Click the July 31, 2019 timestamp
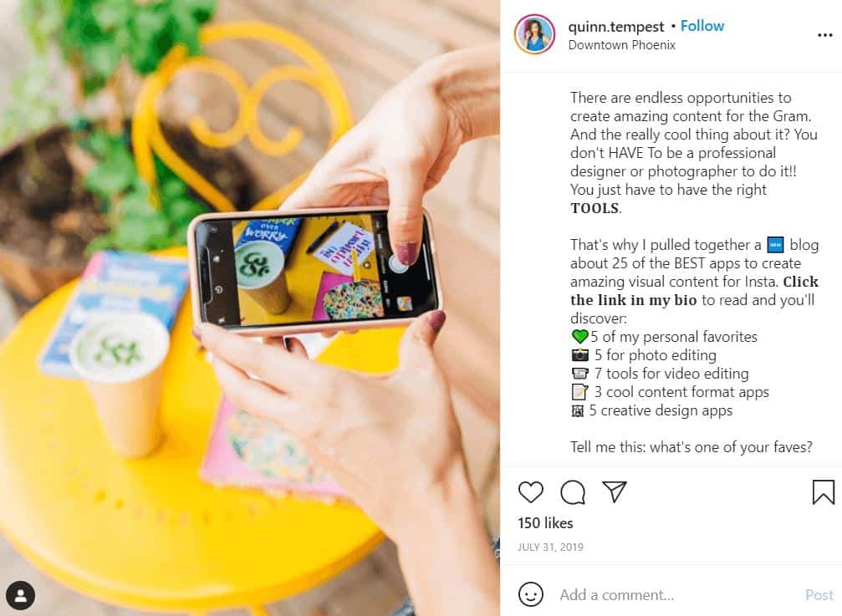The width and height of the screenshot is (842, 616). tap(550, 547)
